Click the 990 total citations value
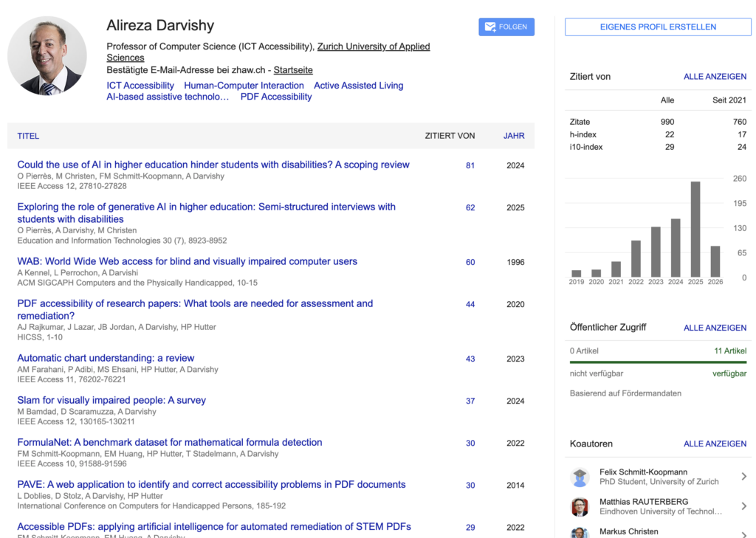 click(x=667, y=122)
